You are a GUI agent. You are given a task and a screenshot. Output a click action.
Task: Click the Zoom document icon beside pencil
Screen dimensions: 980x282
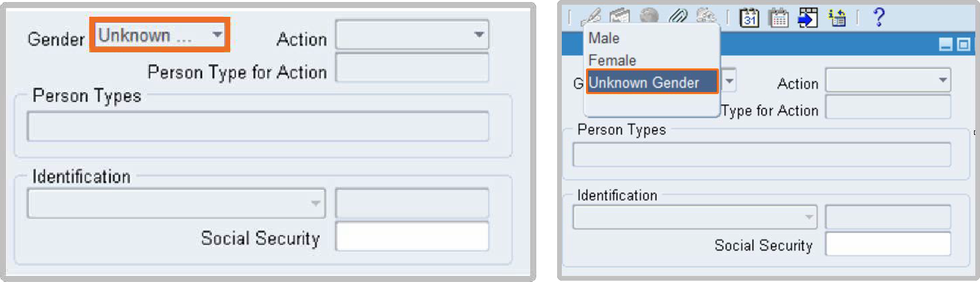(x=618, y=17)
